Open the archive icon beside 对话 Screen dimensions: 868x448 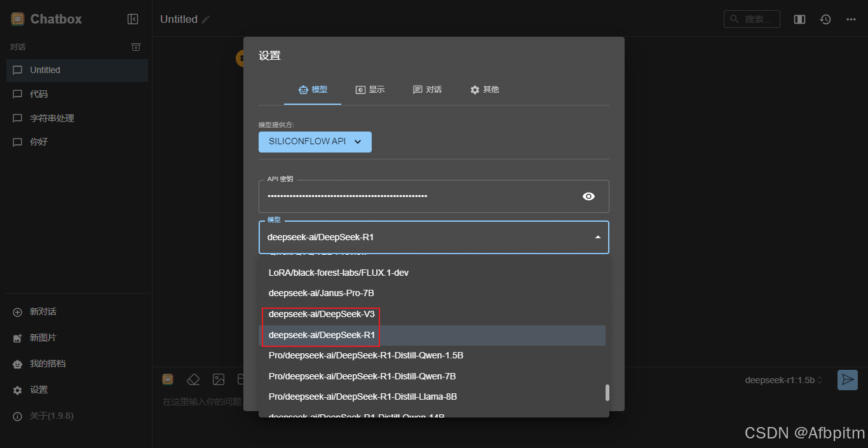(135, 47)
